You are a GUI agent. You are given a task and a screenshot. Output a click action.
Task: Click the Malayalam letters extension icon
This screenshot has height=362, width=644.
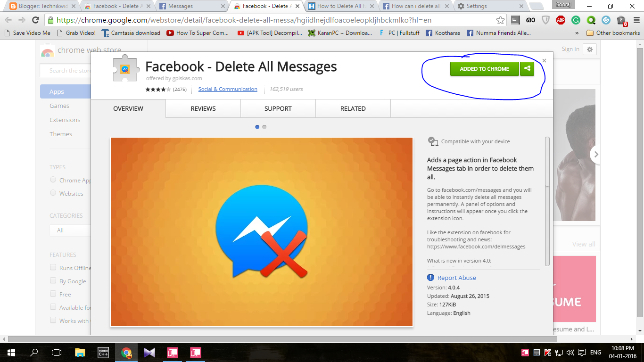pyautogui.click(x=530, y=20)
